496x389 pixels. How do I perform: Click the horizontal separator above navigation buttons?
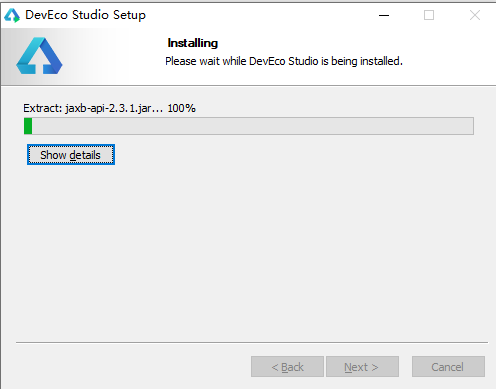252,342
